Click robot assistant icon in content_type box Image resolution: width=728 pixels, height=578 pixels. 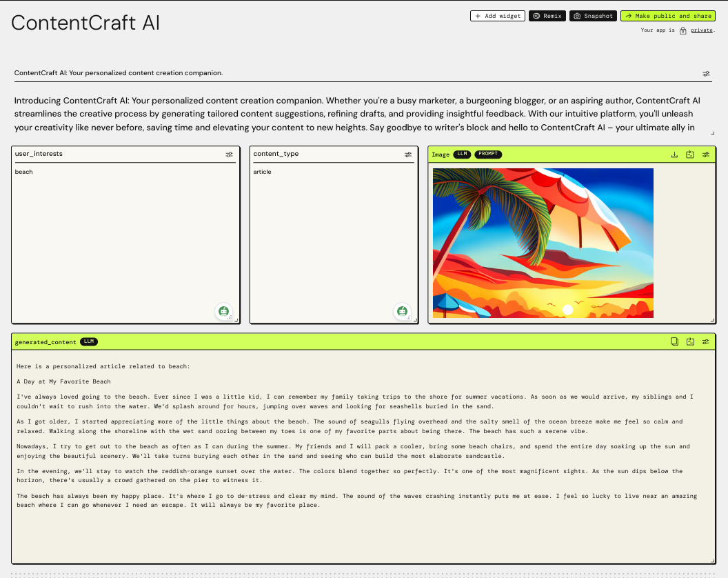click(402, 311)
